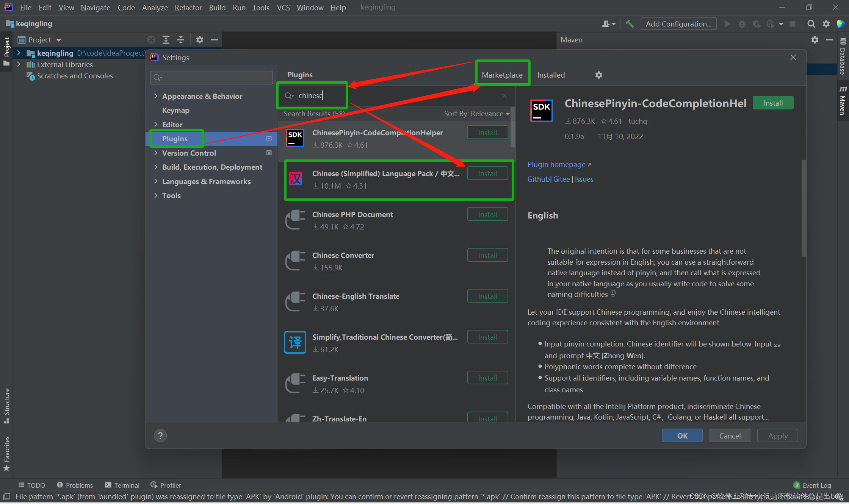
Task: Open the Terminal tool window
Action: coord(122,485)
